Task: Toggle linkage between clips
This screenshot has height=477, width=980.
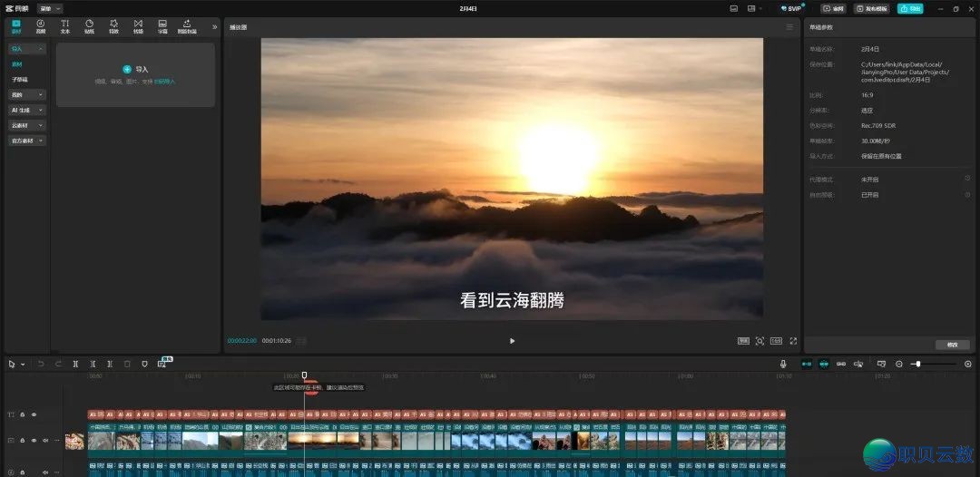Action: 841,364
